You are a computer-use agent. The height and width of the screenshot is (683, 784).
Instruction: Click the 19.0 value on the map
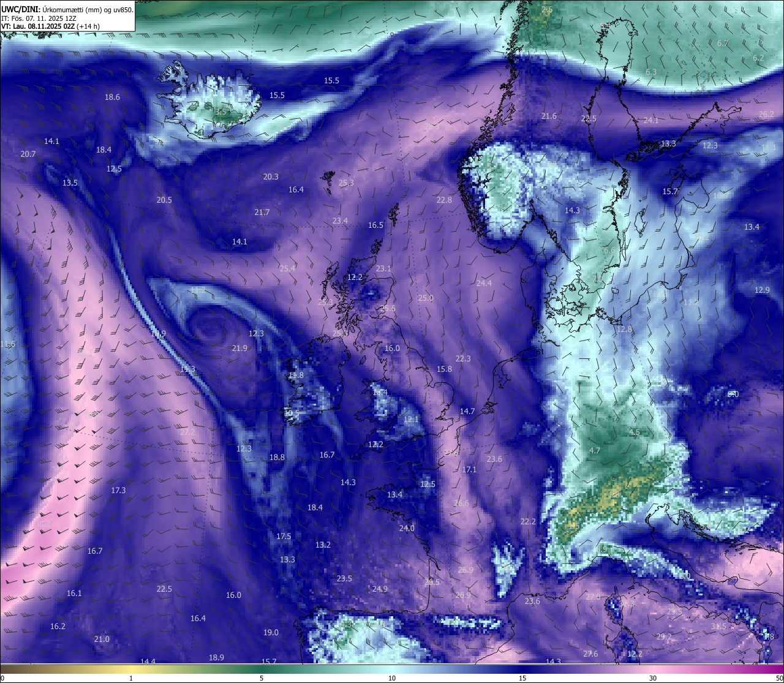271,632
